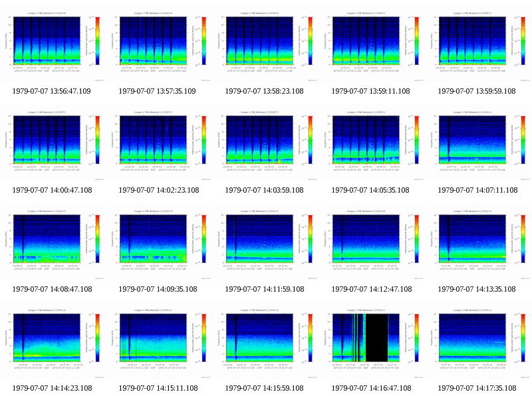Open the 13:57:35.109 spectrogram thumbnail

point(159,43)
